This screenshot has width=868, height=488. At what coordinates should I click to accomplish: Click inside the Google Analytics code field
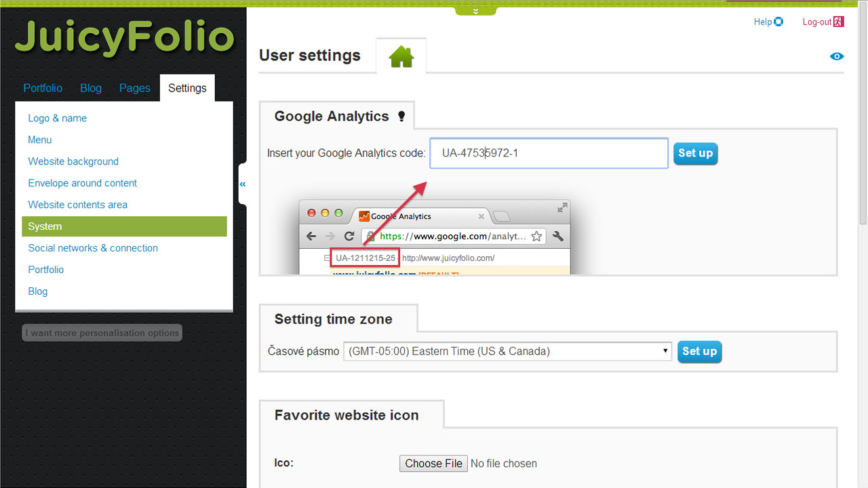click(549, 153)
